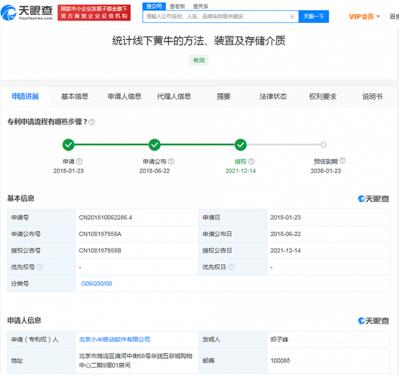
Task: Click the green check step above 申请公布
Action: pos(154,145)
